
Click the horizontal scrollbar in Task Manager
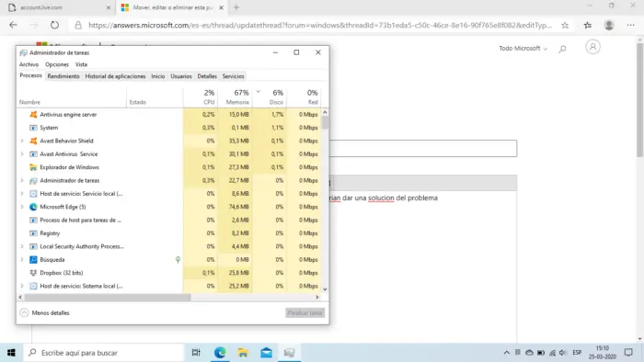tap(108, 297)
